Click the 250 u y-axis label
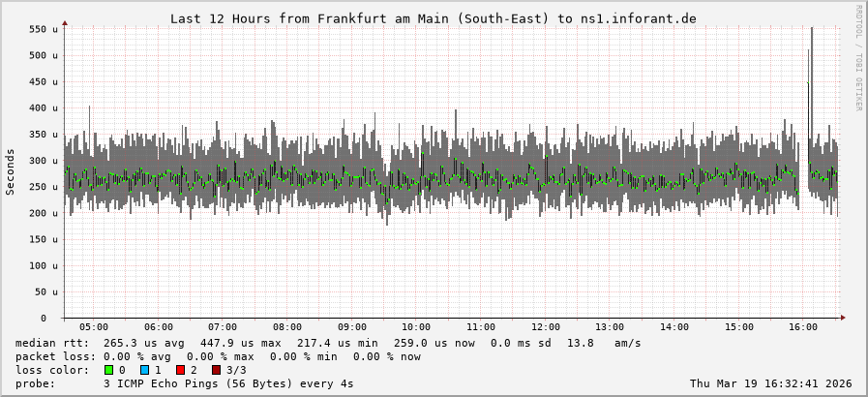The image size is (868, 397). [x=42, y=187]
